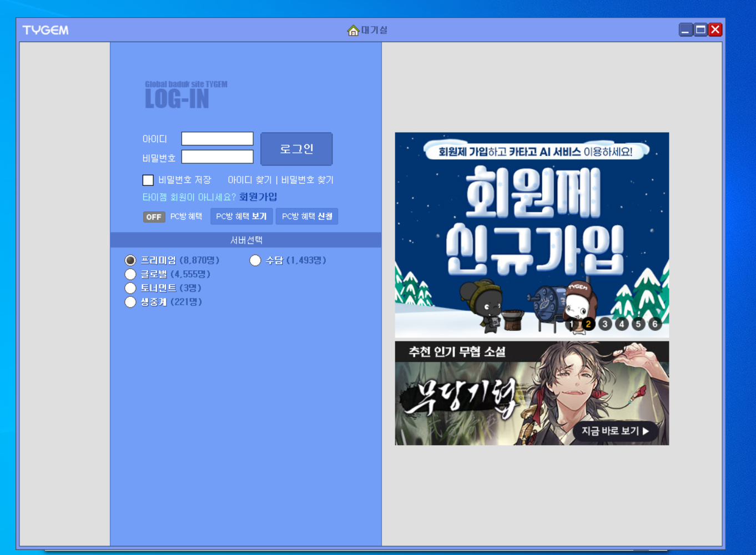
Task: Select the 수담 server radio button
Action: coord(255,260)
